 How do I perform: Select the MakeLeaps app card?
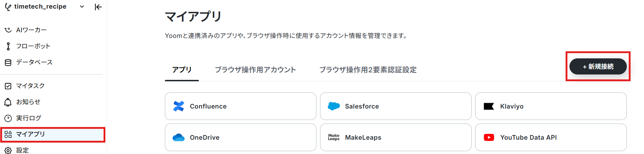pyautogui.click(x=396, y=138)
